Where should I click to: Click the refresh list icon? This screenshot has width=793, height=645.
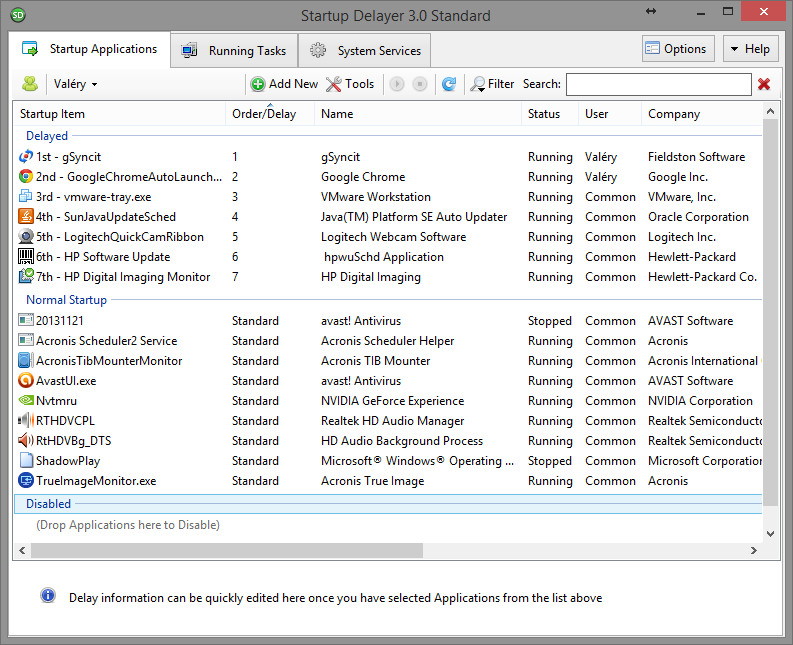pyautogui.click(x=449, y=84)
